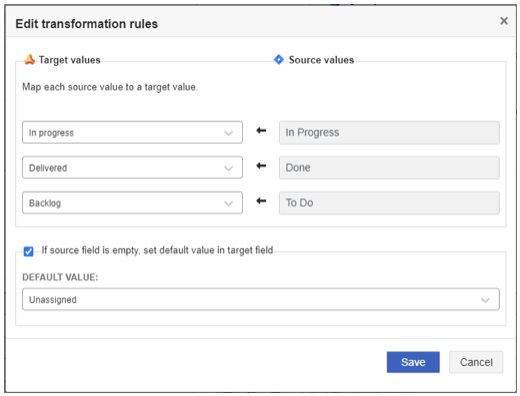Click the Done source field

point(389,168)
